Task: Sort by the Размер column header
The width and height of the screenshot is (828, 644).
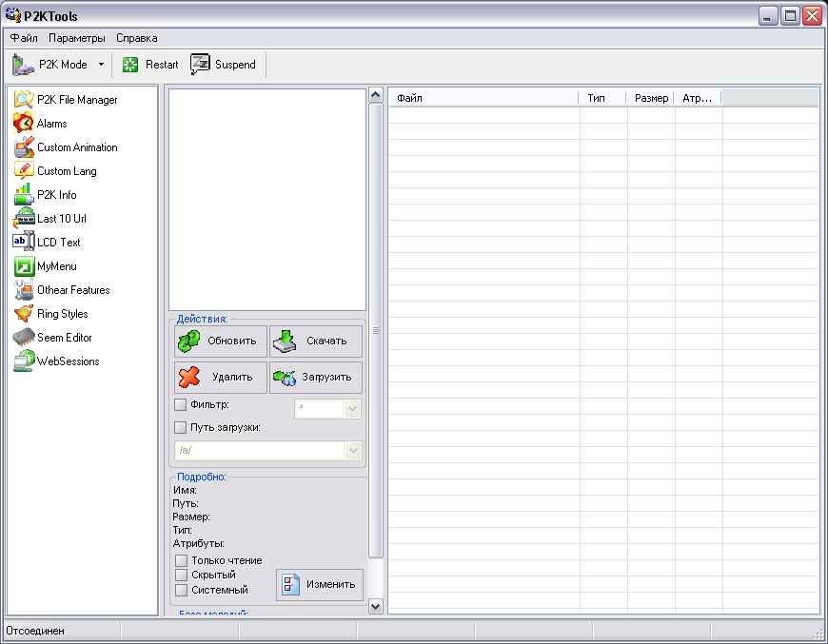Action: pyautogui.click(x=650, y=98)
